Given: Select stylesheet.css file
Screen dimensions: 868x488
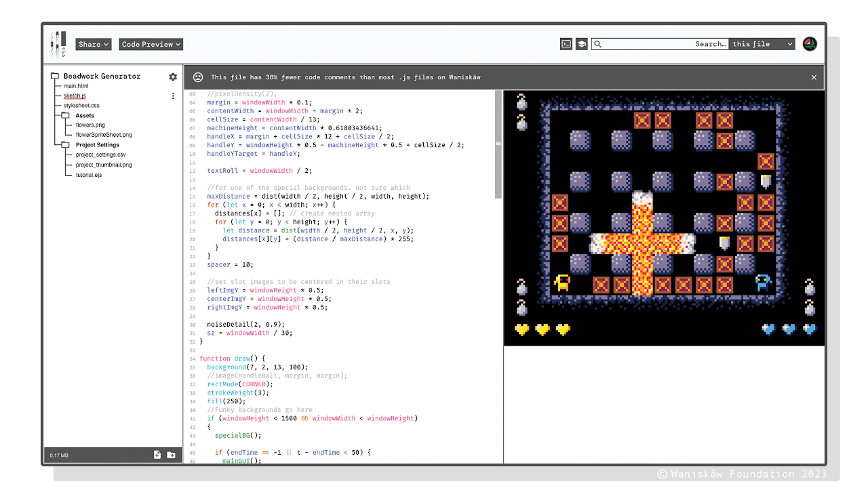Looking at the screenshot, I should coord(81,106).
